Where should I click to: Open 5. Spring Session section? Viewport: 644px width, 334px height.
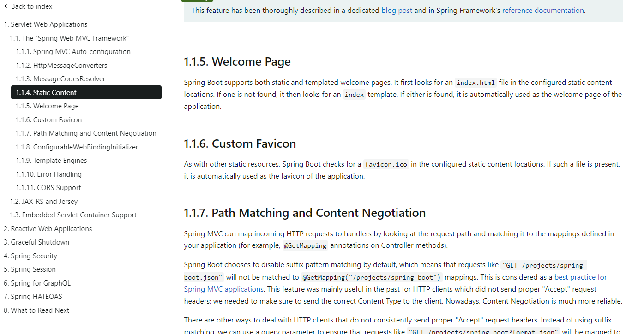pyautogui.click(x=30, y=269)
